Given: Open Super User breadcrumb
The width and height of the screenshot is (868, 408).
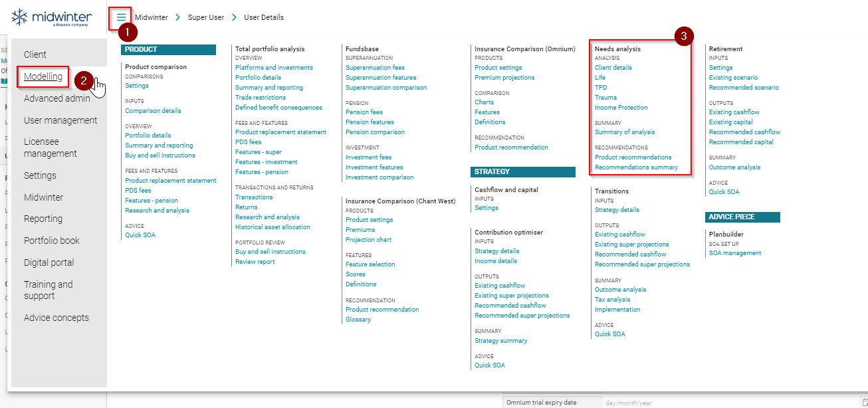Looking at the screenshot, I should (206, 17).
